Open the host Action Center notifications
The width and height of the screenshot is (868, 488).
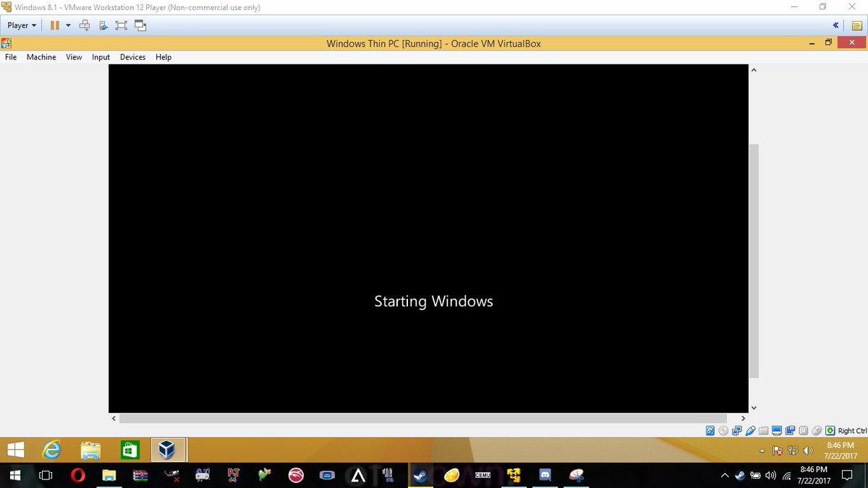[x=847, y=476]
